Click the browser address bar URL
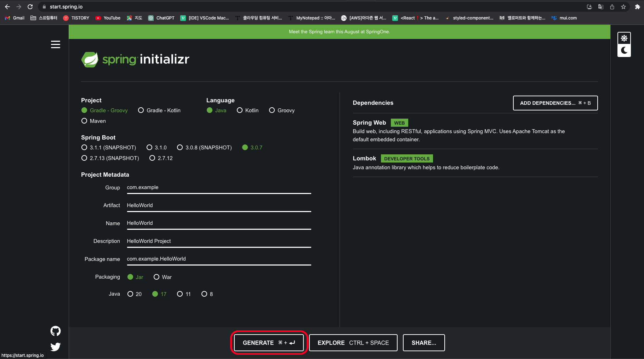 click(66, 7)
